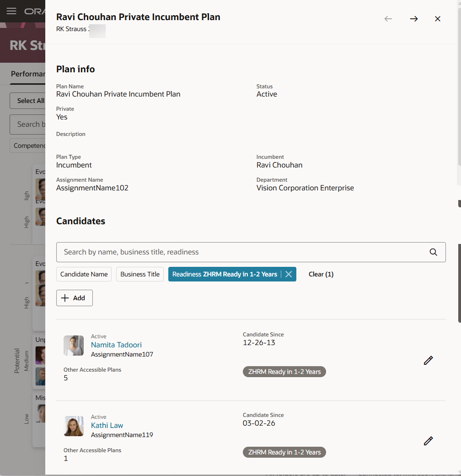
Task: Open the Business Title filter chip
Action: coord(139,274)
